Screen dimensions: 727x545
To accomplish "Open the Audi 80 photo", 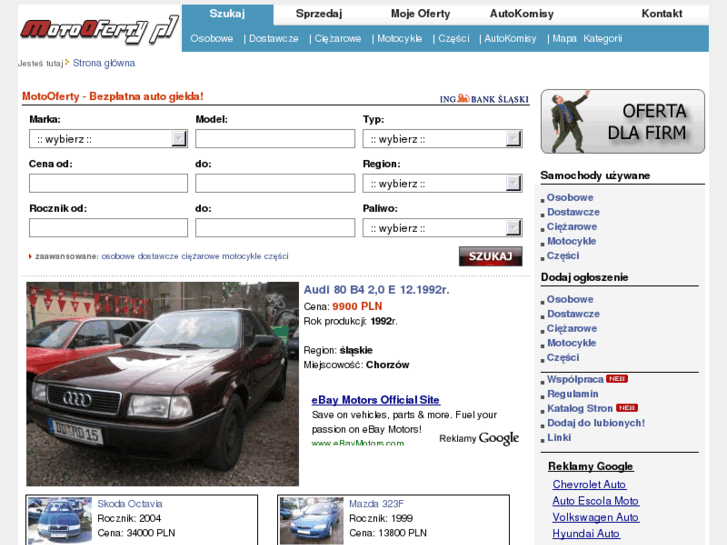I will (x=162, y=384).
